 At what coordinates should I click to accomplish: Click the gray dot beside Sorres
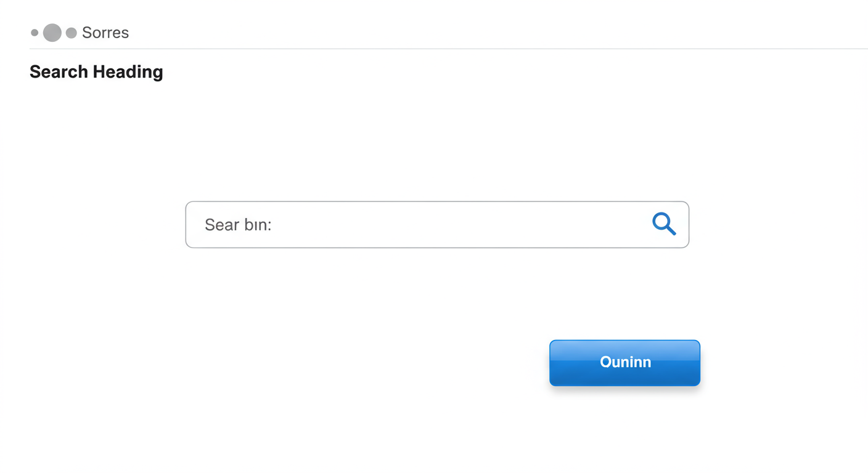[71, 33]
